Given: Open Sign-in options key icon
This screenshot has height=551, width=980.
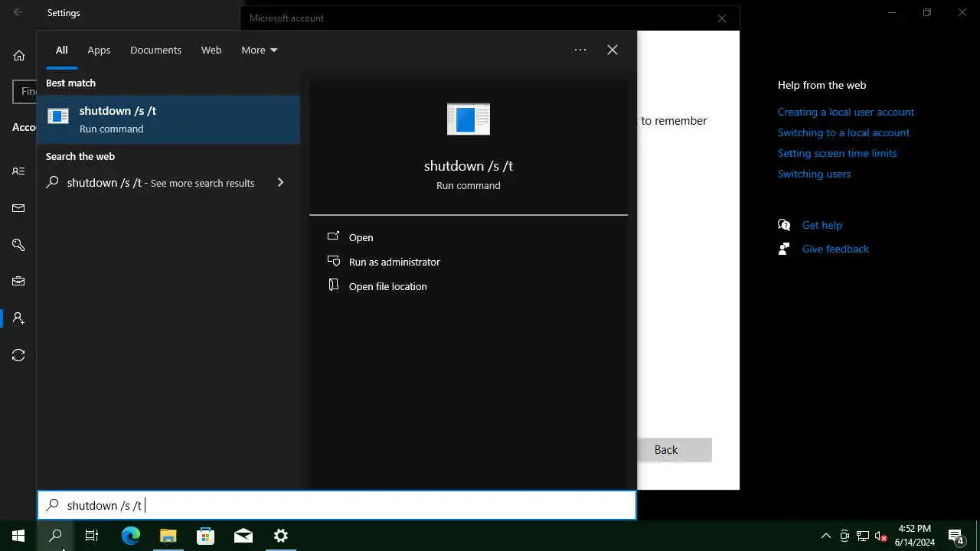Looking at the screenshot, I should 18,245.
